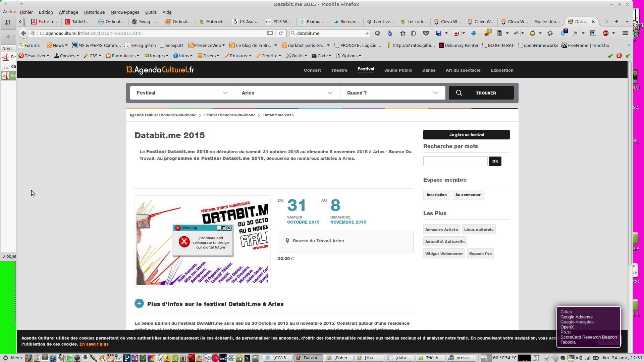Open the En savoir plus cookie link
644x362 pixels.
pos(94,344)
